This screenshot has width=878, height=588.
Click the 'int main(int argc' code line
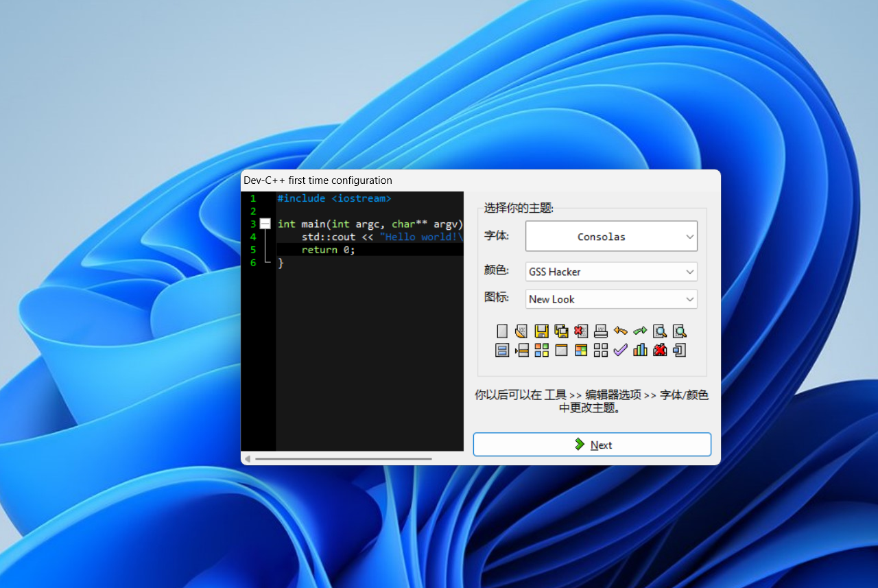370,224
